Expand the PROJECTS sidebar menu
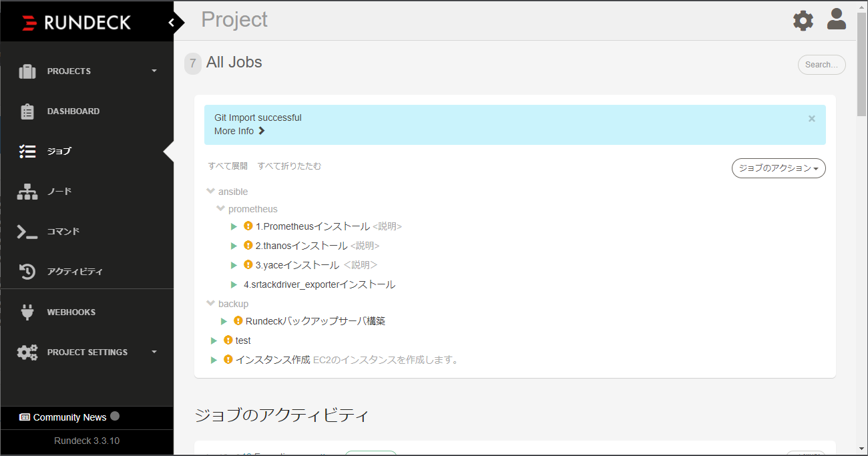 coord(87,71)
